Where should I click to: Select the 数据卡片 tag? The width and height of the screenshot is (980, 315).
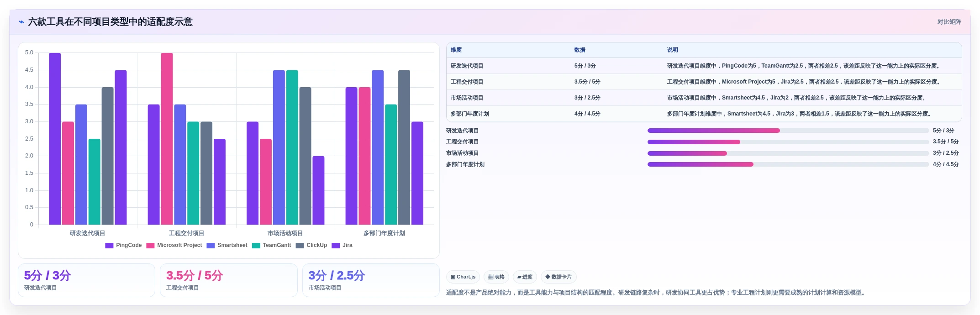[x=558, y=277]
